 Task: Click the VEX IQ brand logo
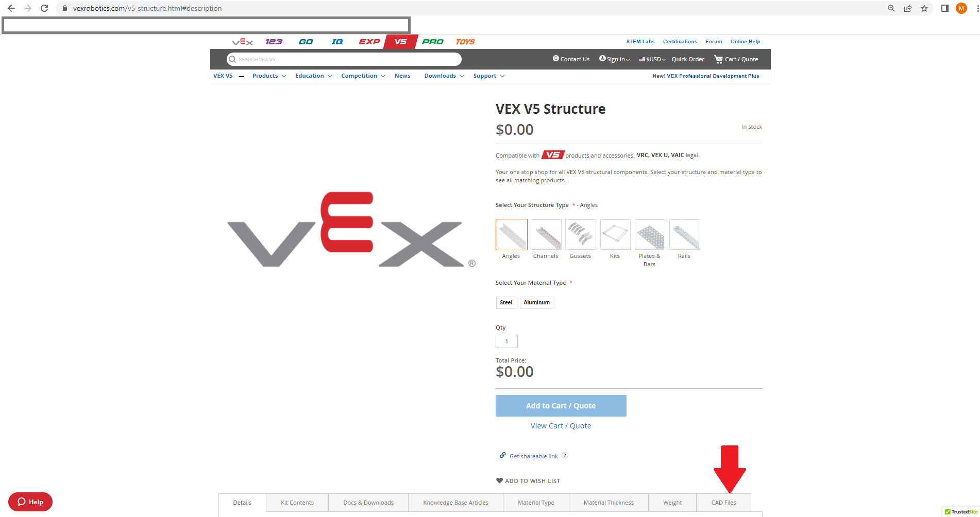tap(337, 42)
